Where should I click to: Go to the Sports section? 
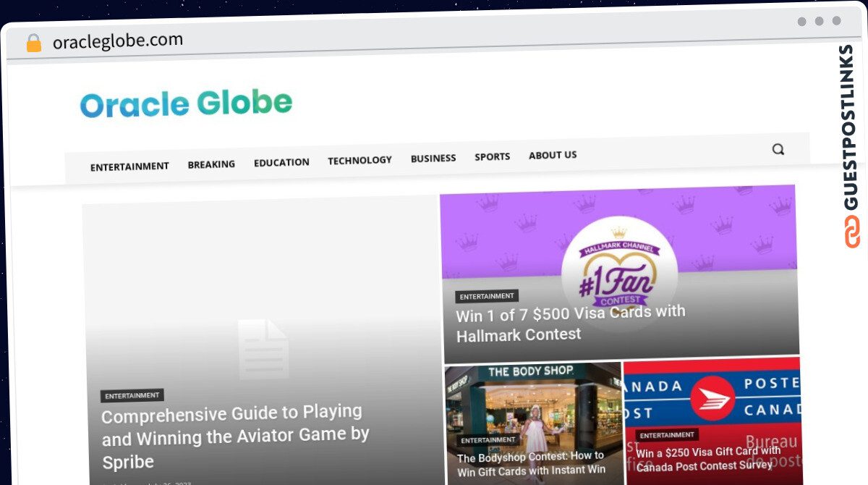coord(492,156)
